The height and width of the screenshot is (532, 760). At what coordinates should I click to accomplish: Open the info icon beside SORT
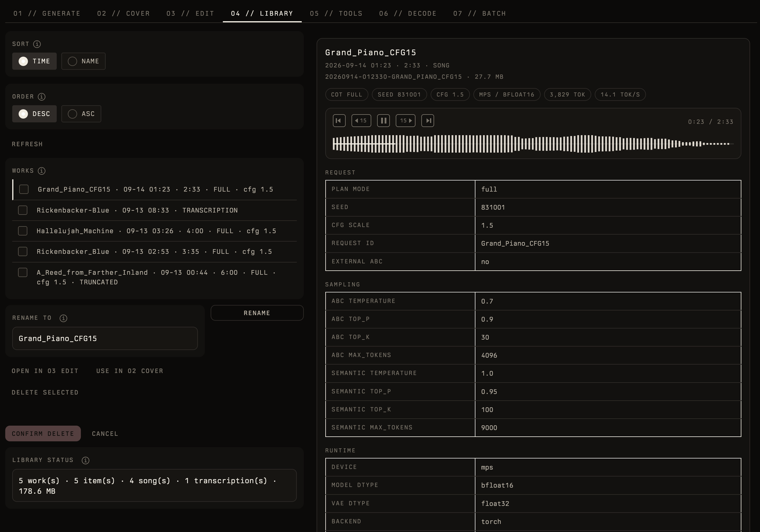[x=37, y=44]
